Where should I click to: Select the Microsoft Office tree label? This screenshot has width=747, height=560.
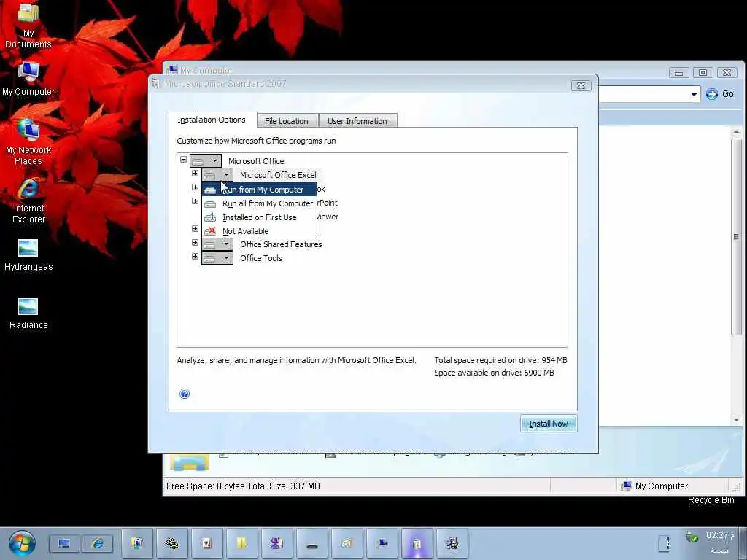(x=256, y=161)
